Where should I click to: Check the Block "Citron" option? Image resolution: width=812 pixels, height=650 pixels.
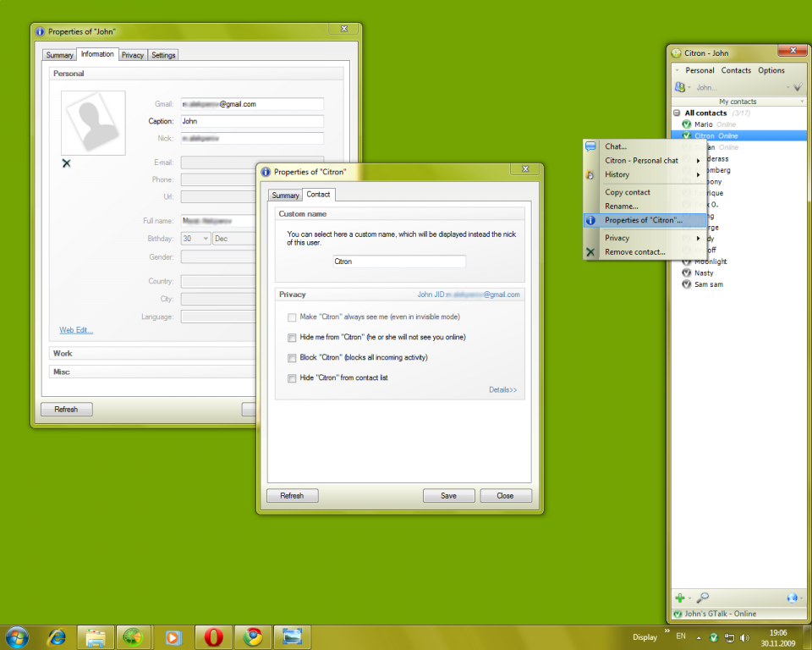pyautogui.click(x=292, y=358)
